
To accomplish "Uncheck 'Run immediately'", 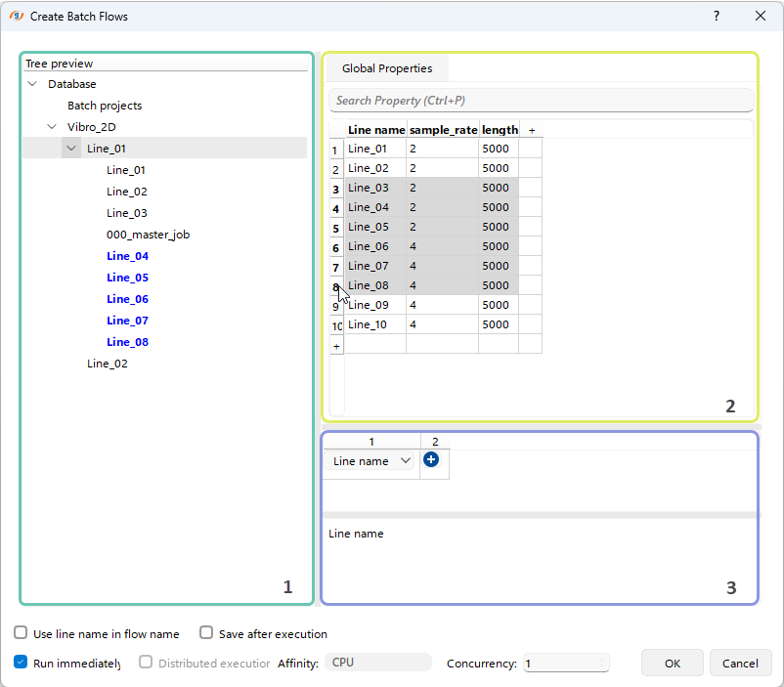I will 21,662.
